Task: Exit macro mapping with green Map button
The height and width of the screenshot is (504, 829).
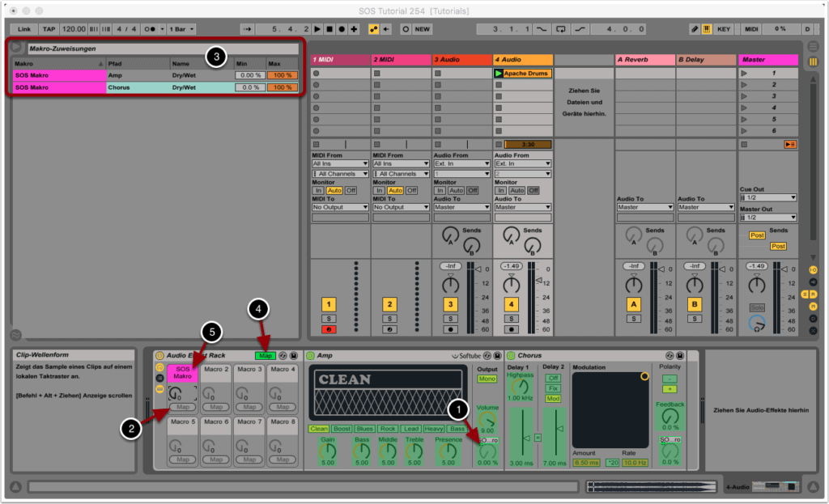Action: 265,356
